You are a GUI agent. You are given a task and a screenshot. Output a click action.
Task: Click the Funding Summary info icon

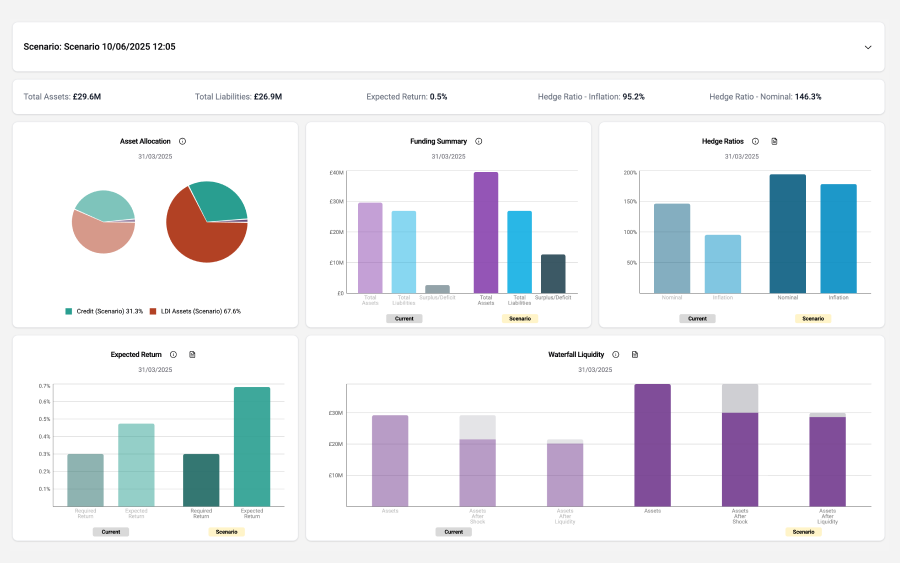point(479,141)
